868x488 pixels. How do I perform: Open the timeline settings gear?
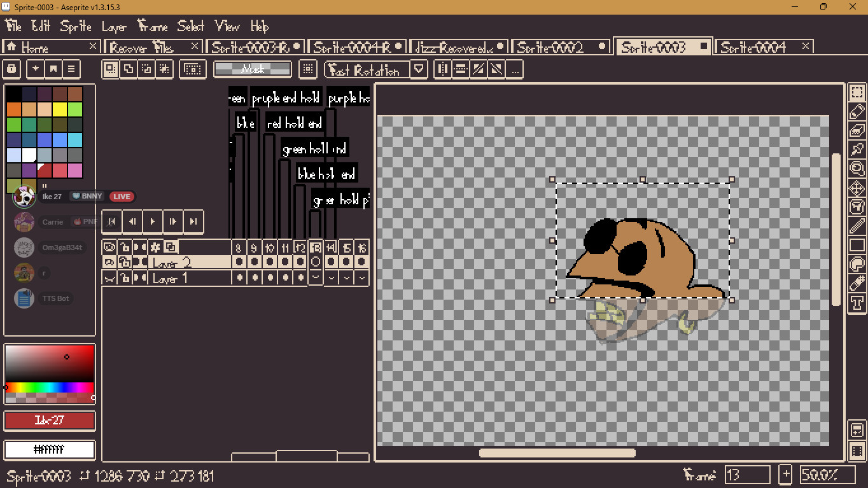pyautogui.click(x=155, y=247)
